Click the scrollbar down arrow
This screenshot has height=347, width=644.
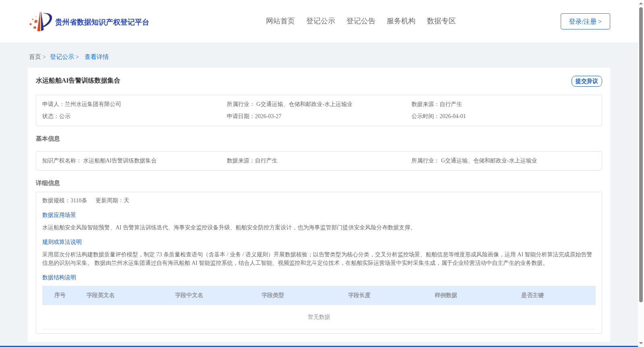641,343
